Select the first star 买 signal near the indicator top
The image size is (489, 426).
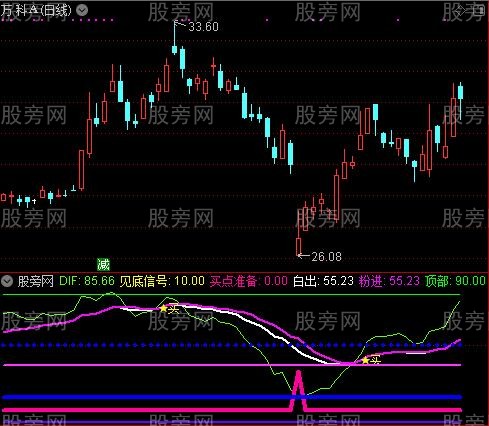(x=170, y=309)
